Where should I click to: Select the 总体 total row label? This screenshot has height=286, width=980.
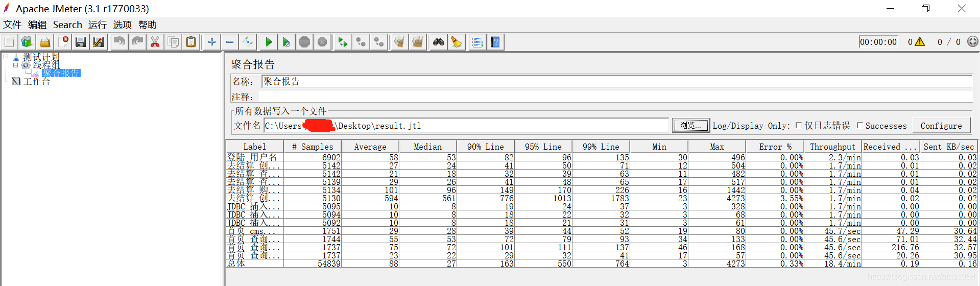pos(255,264)
